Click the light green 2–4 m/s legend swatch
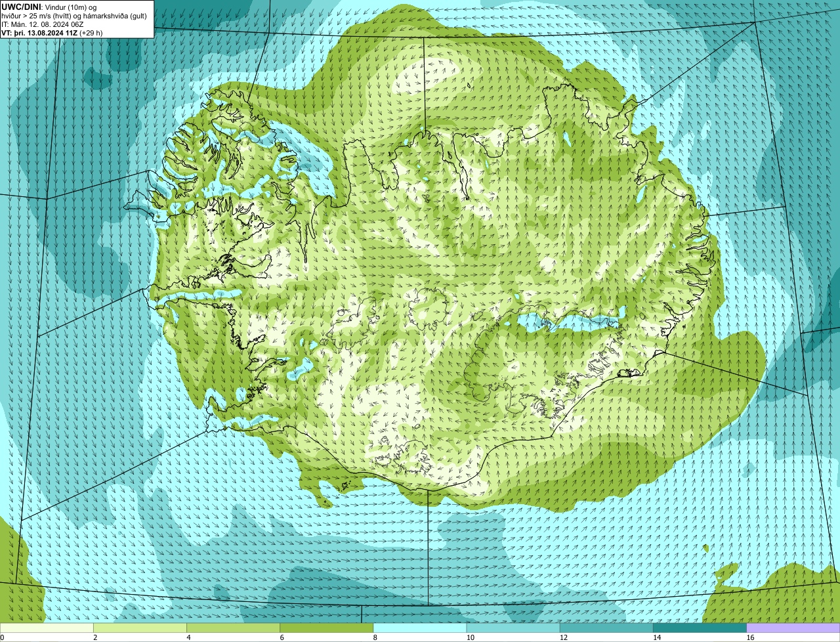The height and width of the screenshot is (642, 840). [x=140, y=628]
